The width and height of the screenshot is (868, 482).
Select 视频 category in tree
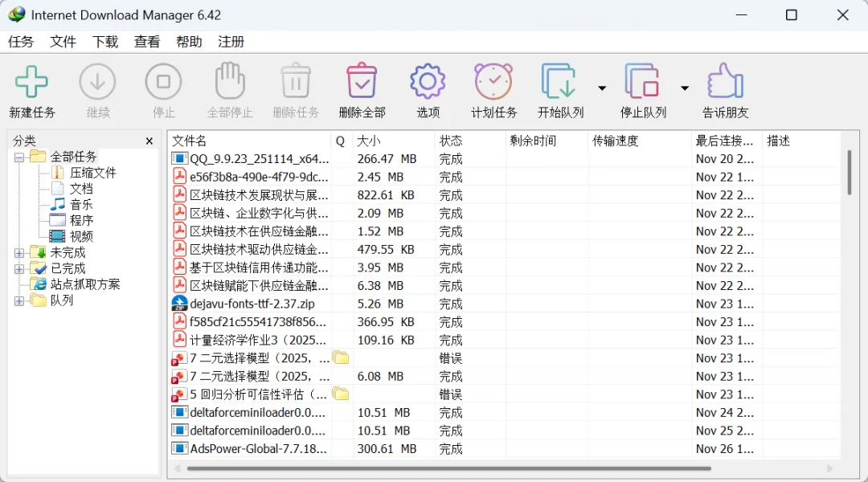click(x=81, y=236)
